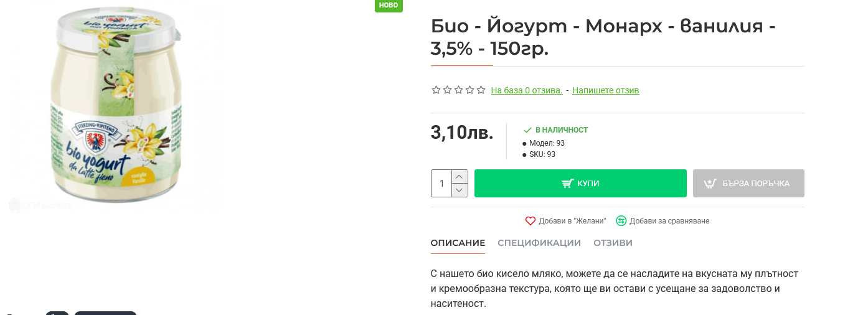This screenshot has height=315, width=868.
Task: Open the ОПИСАНИЕ tab
Action: (x=458, y=243)
